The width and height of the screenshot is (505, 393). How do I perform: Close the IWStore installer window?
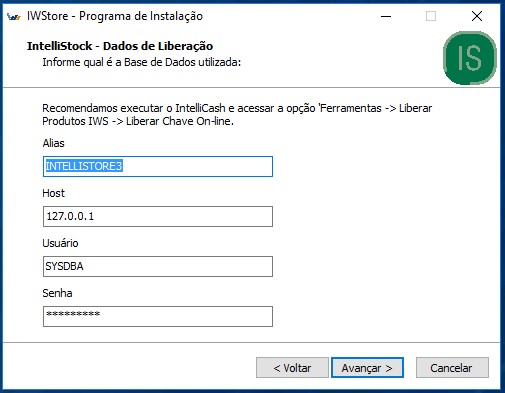click(477, 16)
